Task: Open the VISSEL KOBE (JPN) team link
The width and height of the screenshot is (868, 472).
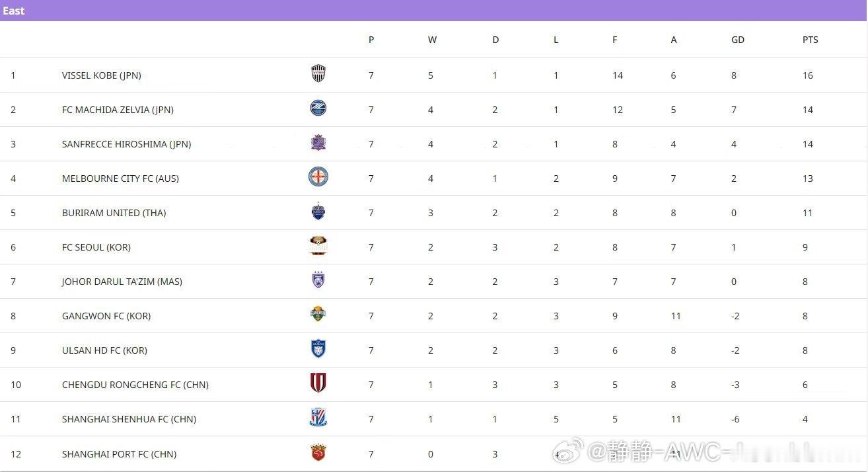Action: click(x=102, y=75)
